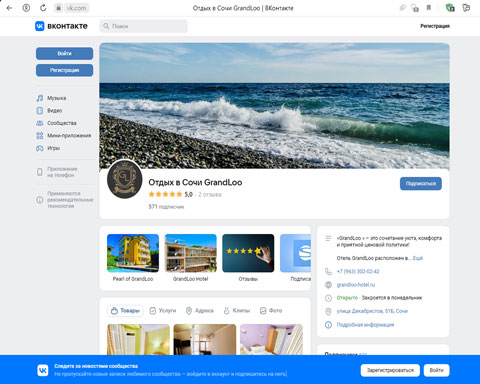The height and width of the screenshot is (384, 480).
Task: Open the улица Декабристов address link
Action: 372,311
